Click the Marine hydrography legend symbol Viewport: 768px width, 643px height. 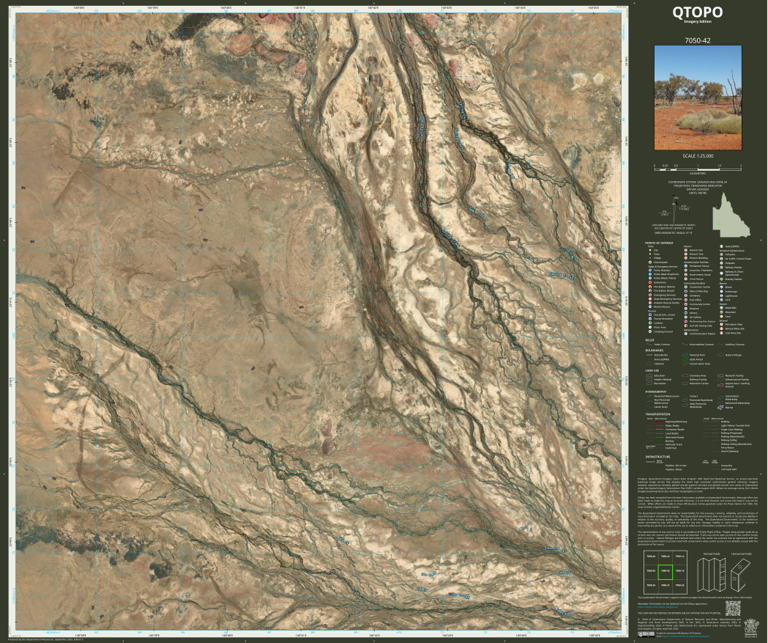pyautogui.click(x=720, y=407)
